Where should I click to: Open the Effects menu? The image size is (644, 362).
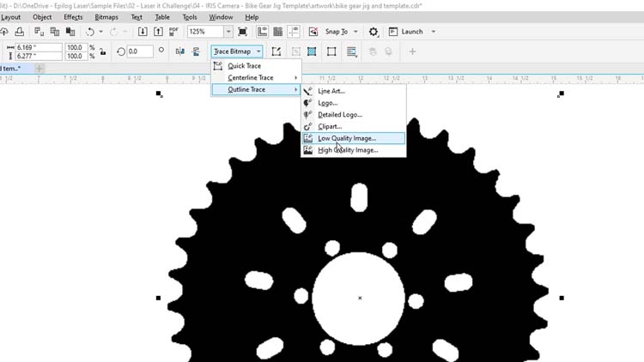[73, 17]
